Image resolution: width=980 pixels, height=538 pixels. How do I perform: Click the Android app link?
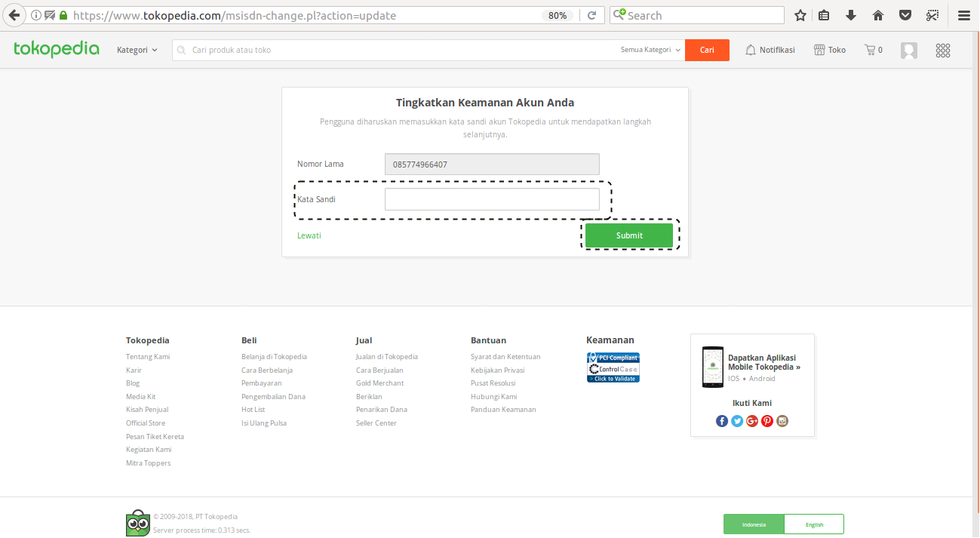pyautogui.click(x=762, y=379)
